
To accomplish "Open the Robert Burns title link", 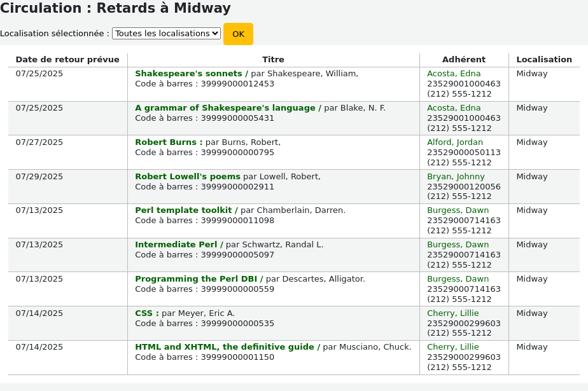I will (169, 142).
